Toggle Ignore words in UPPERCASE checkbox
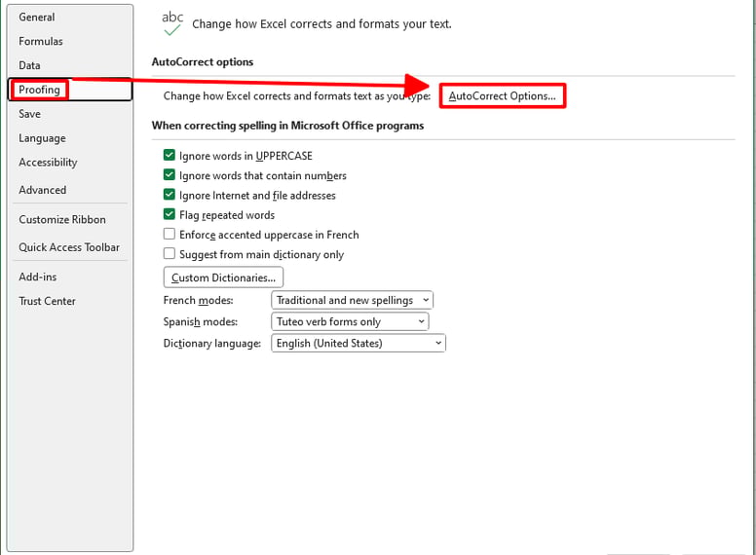756x555 pixels. 170,155
